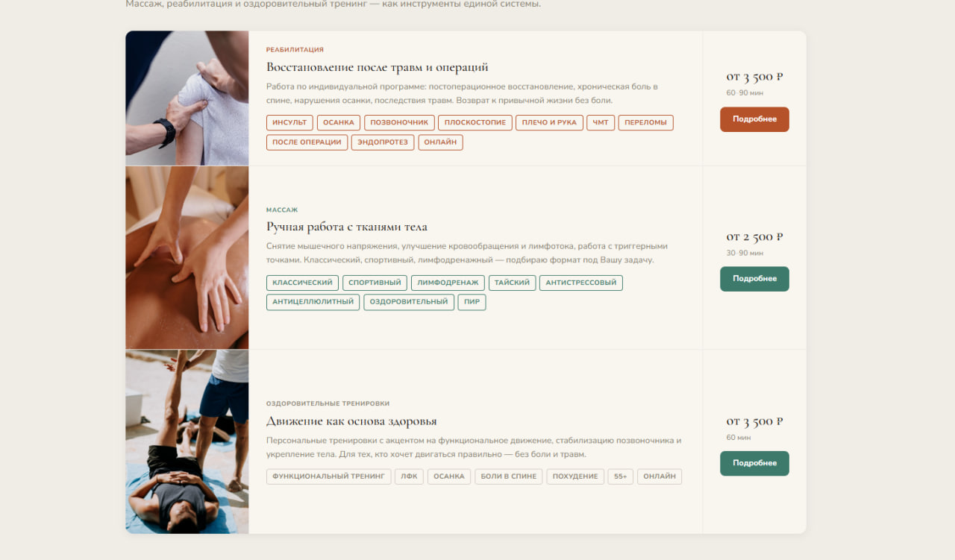The image size is (955, 560).
Task: Click the price от 2 500 ₽
Action: 754,237
